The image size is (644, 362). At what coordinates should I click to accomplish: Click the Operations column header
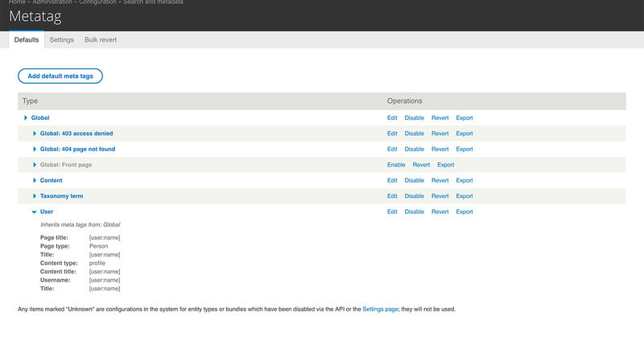pos(405,101)
